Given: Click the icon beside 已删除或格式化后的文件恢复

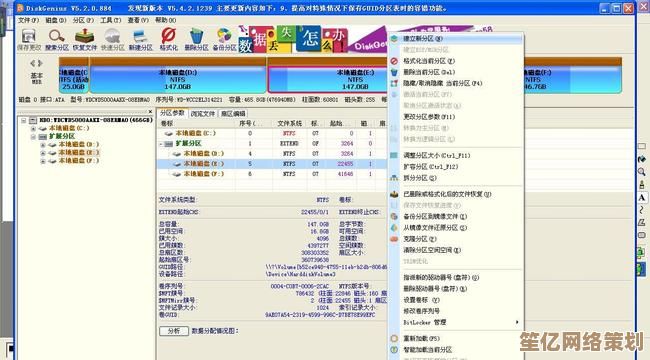Looking at the screenshot, I should [x=394, y=194].
